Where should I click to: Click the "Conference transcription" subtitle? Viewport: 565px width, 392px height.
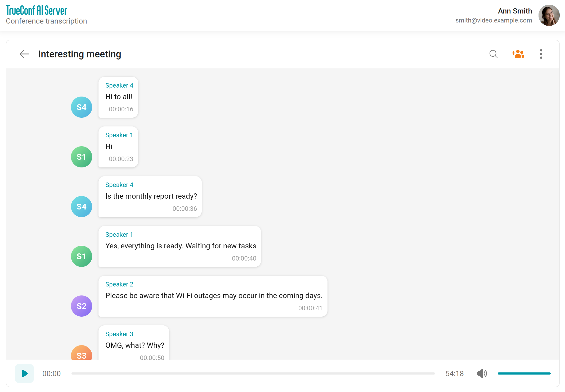click(46, 21)
